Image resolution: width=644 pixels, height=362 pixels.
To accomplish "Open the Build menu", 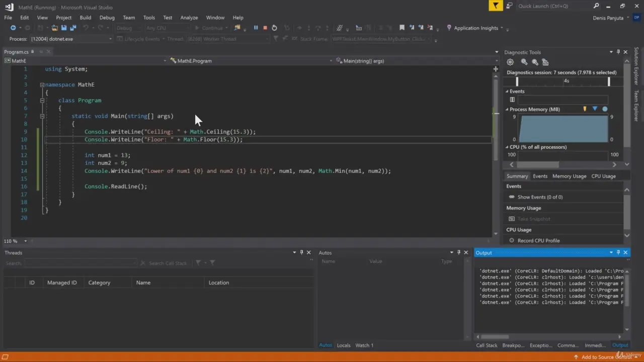I will pyautogui.click(x=86, y=18).
